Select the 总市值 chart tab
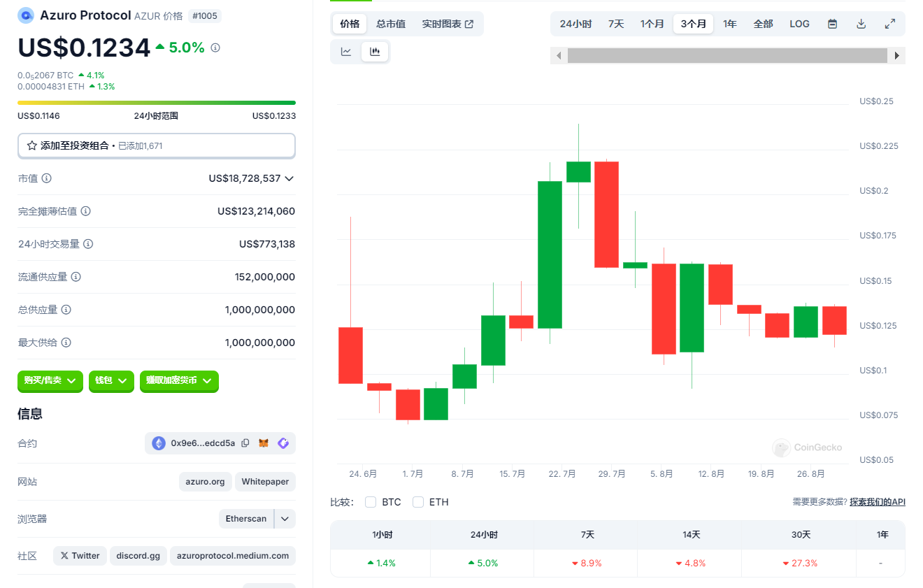Image resolution: width=923 pixels, height=588 pixels. point(390,24)
